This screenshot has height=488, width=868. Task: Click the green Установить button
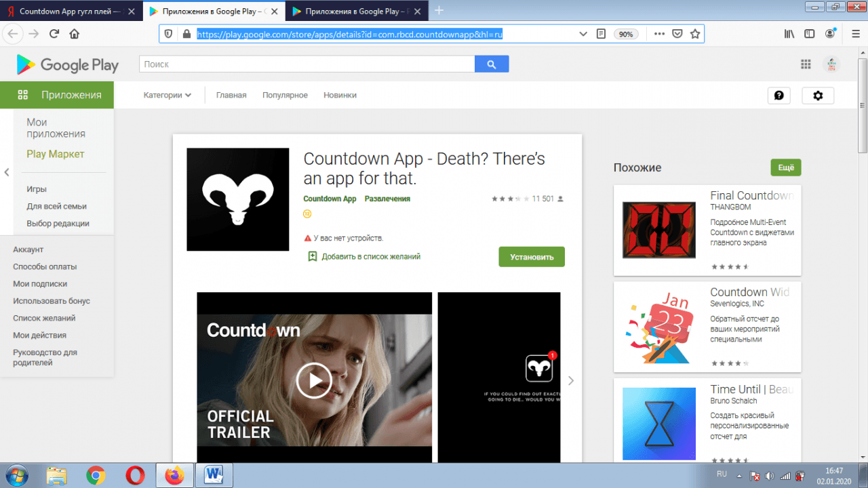tap(532, 257)
